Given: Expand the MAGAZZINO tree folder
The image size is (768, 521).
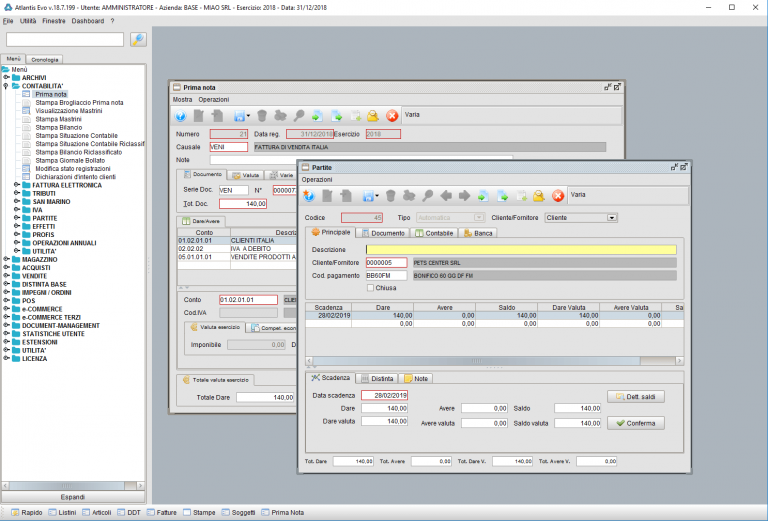Looking at the screenshot, I should tap(7, 258).
